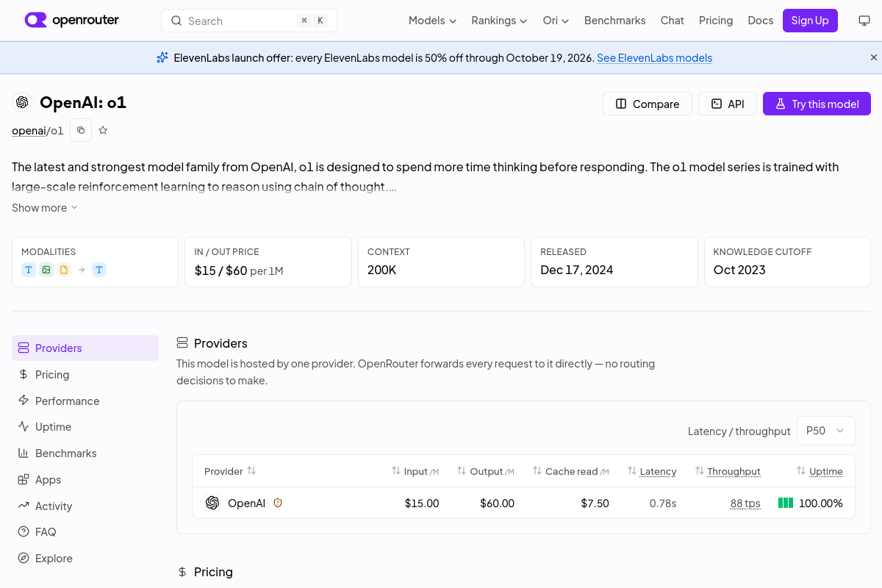Click the Sign Up button
The width and height of the screenshot is (882, 588).
[x=810, y=21]
